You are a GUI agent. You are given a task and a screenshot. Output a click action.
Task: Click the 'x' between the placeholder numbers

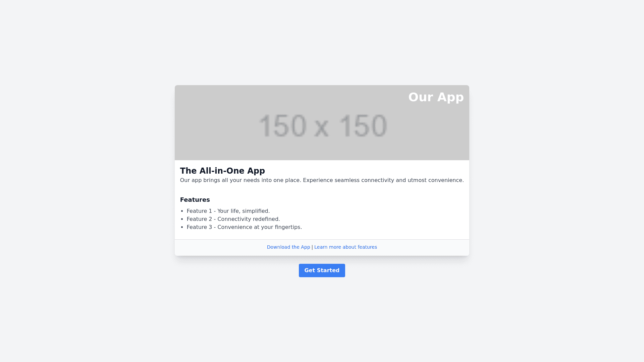[x=322, y=127]
